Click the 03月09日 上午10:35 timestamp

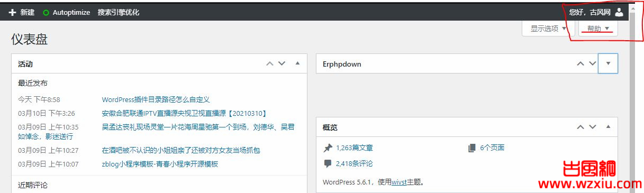(x=48, y=127)
